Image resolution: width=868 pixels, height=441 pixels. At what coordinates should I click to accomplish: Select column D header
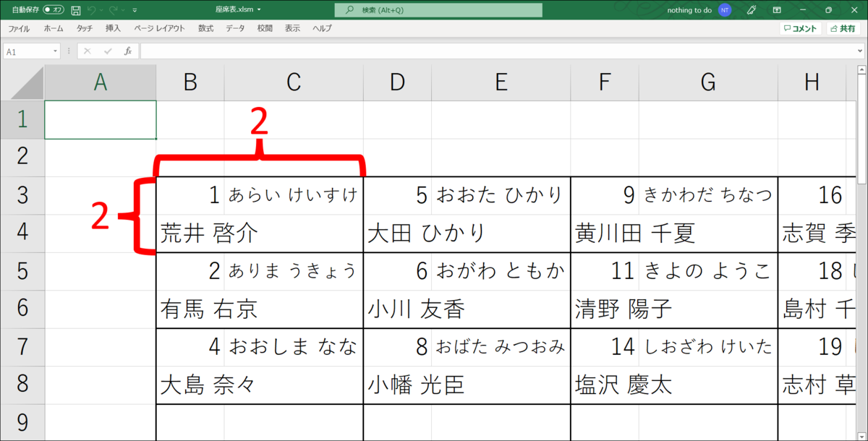[398, 82]
